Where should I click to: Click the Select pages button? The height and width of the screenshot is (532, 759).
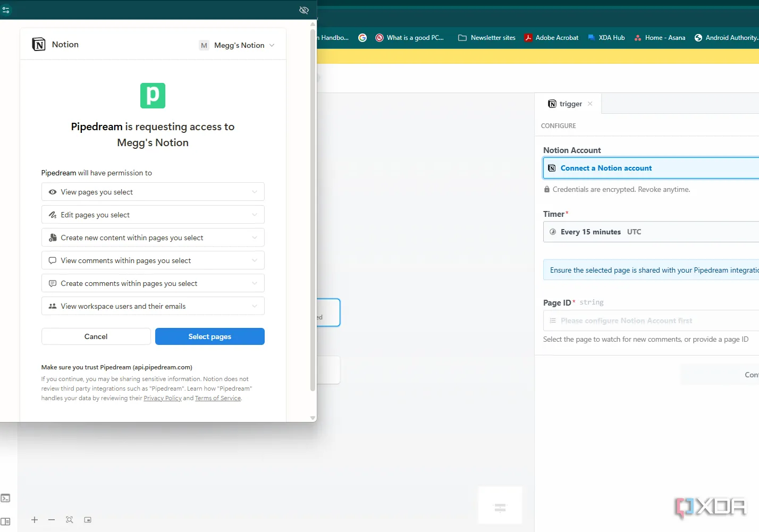(x=210, y=336)
